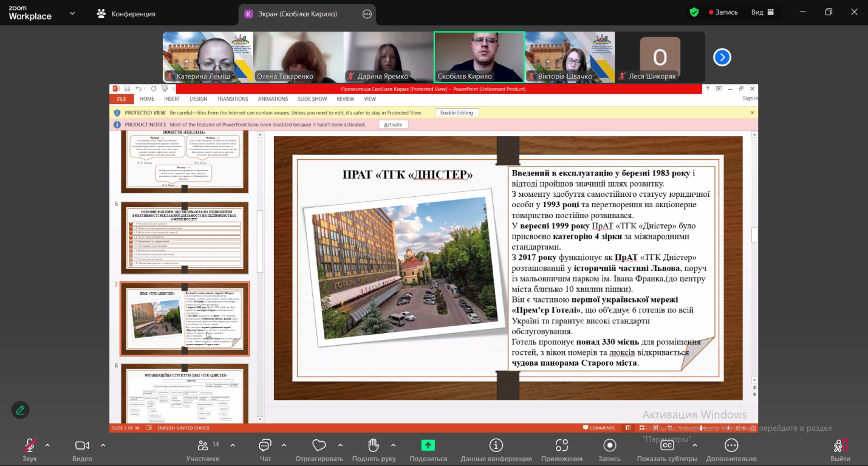
Task: Expand the audio options arrow beside Звук
Action: pos(47,445)
